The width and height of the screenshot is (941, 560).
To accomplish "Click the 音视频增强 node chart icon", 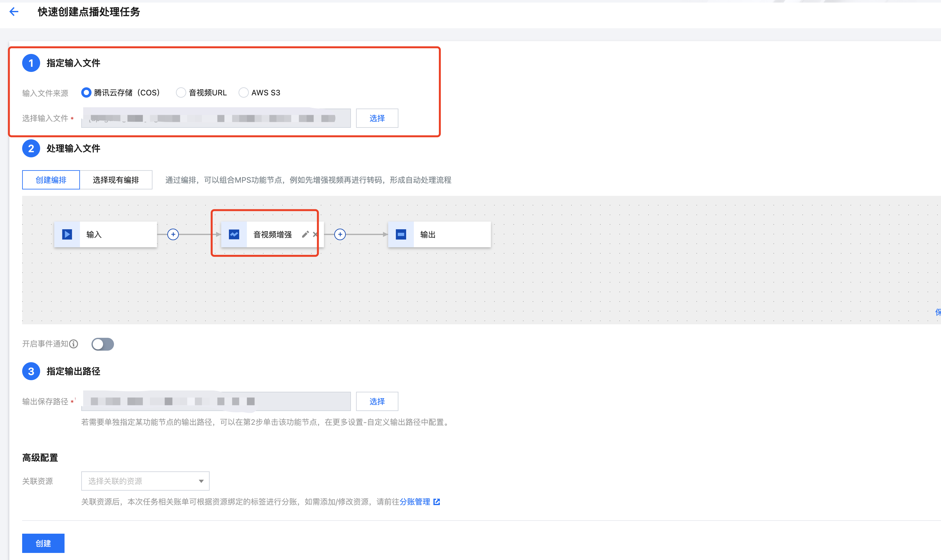I will coord(234,234).
